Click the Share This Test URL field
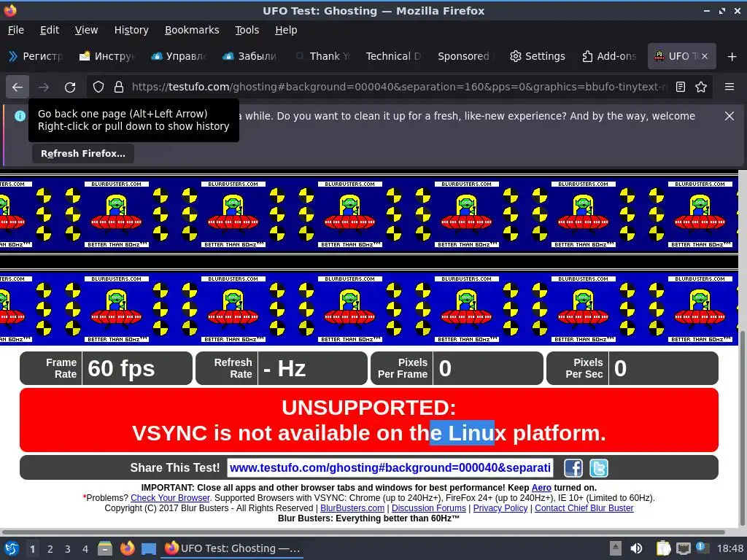Viewport: 747px width, 560px height. click(x=390, y=468)
